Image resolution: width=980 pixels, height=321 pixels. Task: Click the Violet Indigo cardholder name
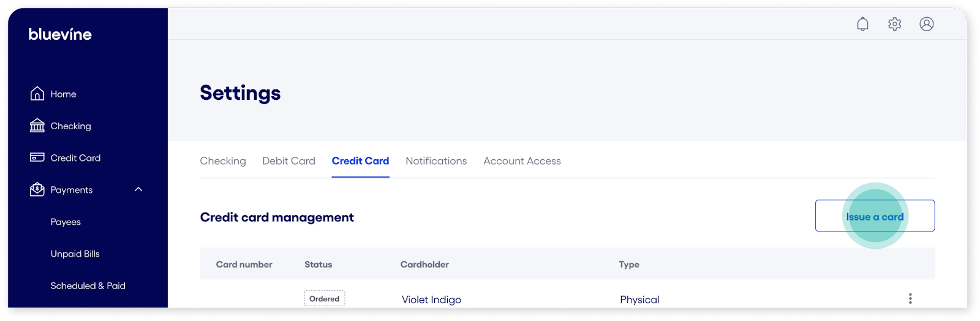point(431,300)
